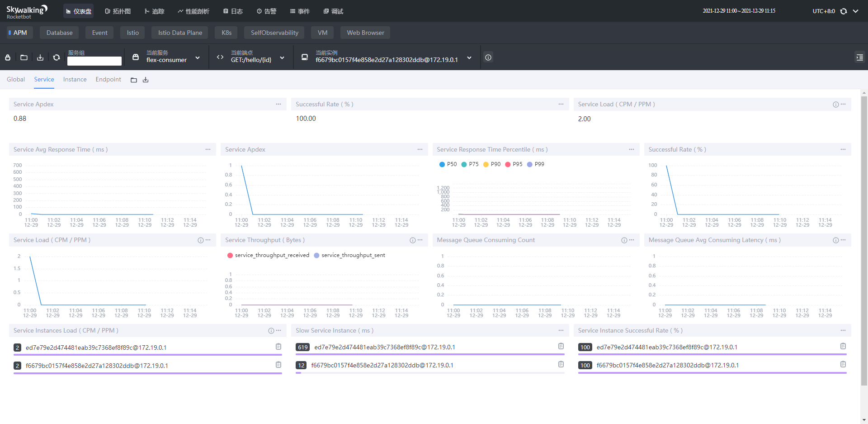The width and height of the screenshot is (868, 424).
Task: Click the auto-refresh icon beside UTC+8:0
Action: click(844, 11)
